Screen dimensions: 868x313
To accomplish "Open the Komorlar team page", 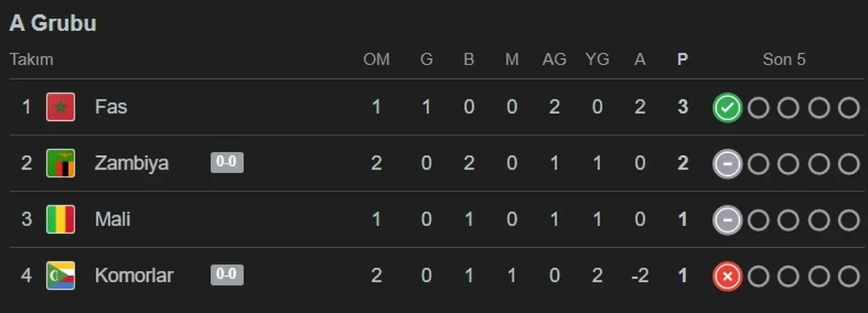I will point(134,276).
